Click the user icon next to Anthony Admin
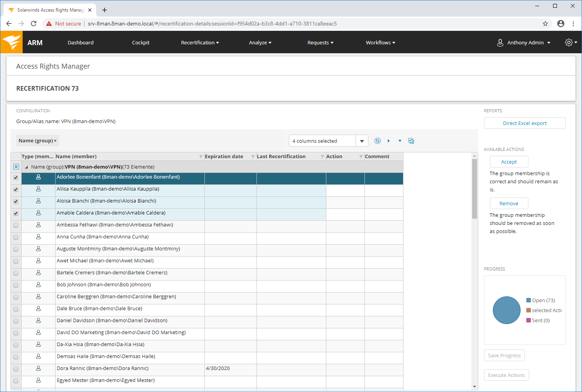This screenshot has width=582, height=392. (500, 42)
